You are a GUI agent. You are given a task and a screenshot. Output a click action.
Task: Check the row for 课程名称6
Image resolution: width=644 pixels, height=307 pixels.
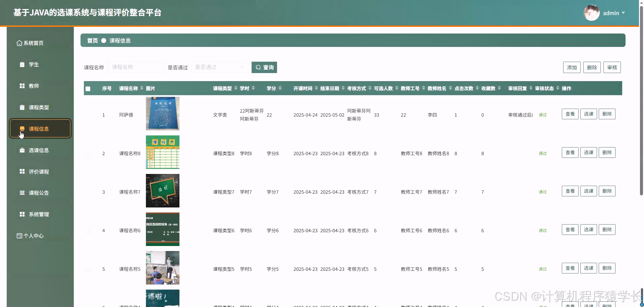click(x=88, y=231)
